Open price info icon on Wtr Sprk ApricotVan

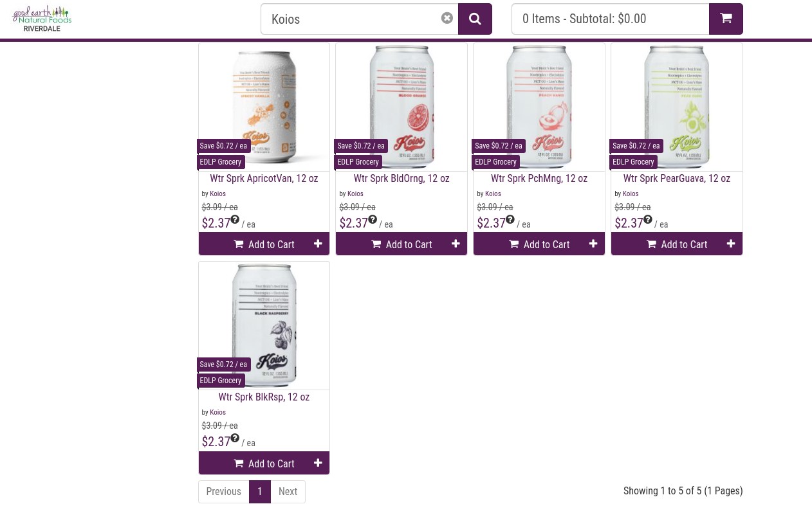click(x=235, y=219)
